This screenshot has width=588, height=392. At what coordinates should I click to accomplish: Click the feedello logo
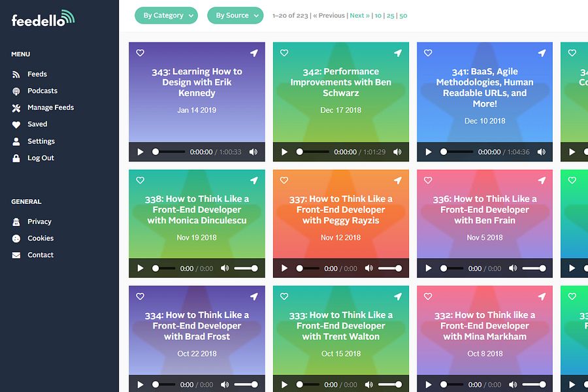point(43,18)
